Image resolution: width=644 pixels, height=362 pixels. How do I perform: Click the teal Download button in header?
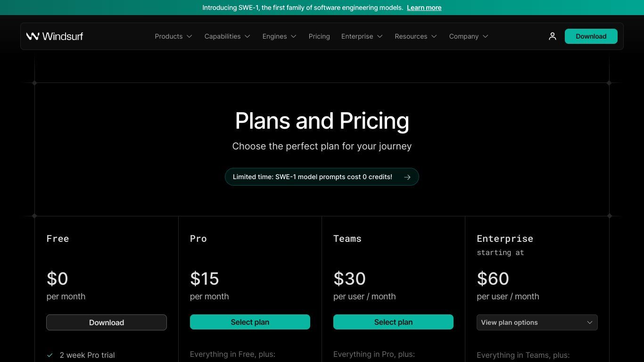[591, 36]
